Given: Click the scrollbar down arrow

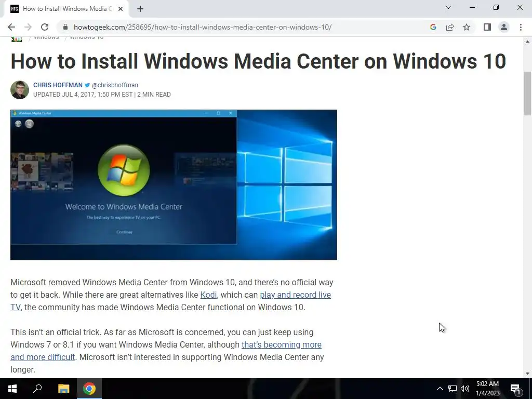Looking at the screenshot, I should coord(527,374).
